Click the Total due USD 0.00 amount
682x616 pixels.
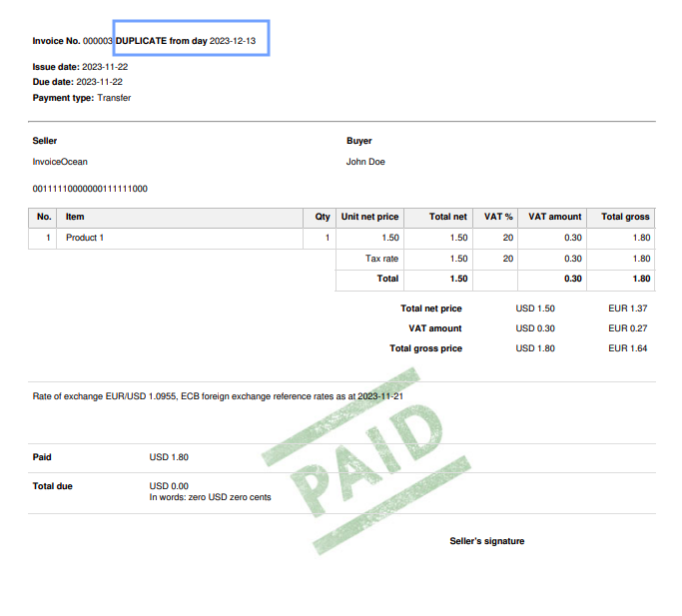click(169, 486)
